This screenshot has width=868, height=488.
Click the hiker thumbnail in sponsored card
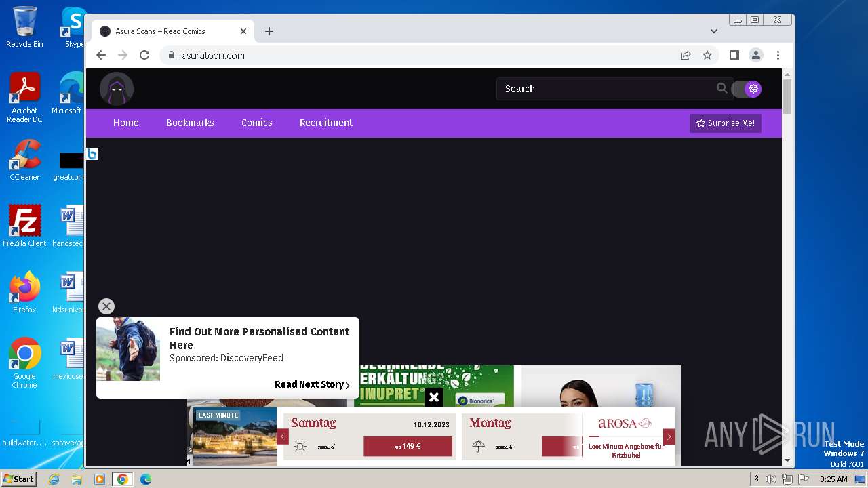tap(128, 350)
